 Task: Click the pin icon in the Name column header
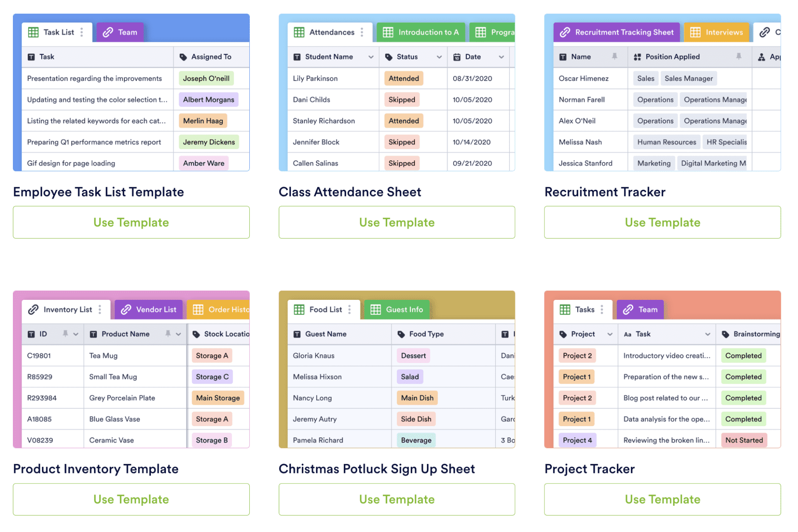[x=614, y=56]
